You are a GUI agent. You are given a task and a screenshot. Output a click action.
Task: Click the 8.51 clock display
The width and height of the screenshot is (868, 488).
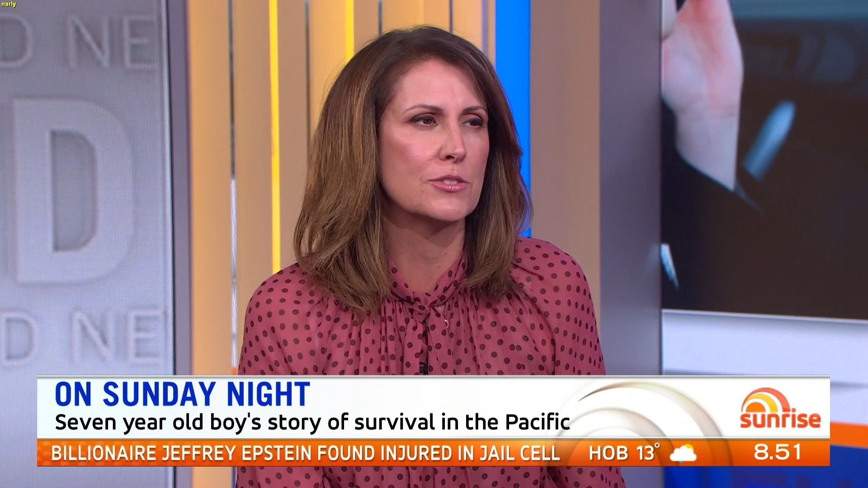pyautogui.click(x=778, y=452)
